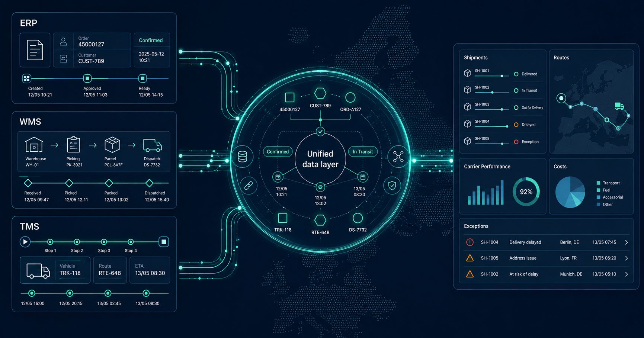This screenshot has height=338, width=644.
Task: Click the ETA 13/05 08:30 card
Action: pyautogui.click(x=150, y=270)
